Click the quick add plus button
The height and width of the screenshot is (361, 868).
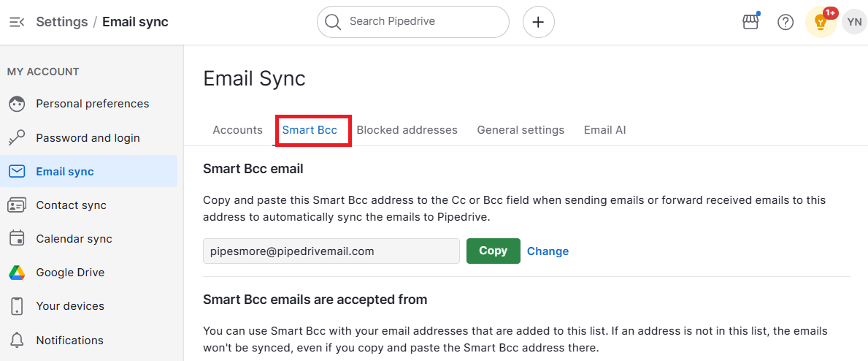pos(538,22)
